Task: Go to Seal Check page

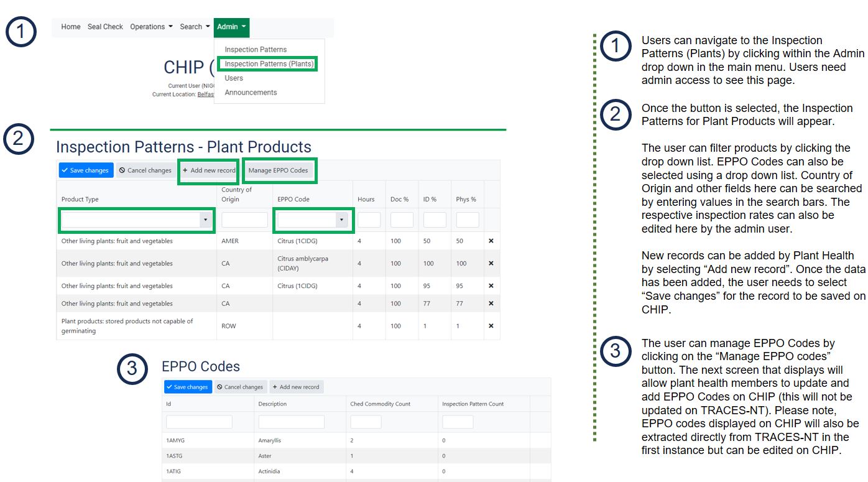Action: coord(105,27)
